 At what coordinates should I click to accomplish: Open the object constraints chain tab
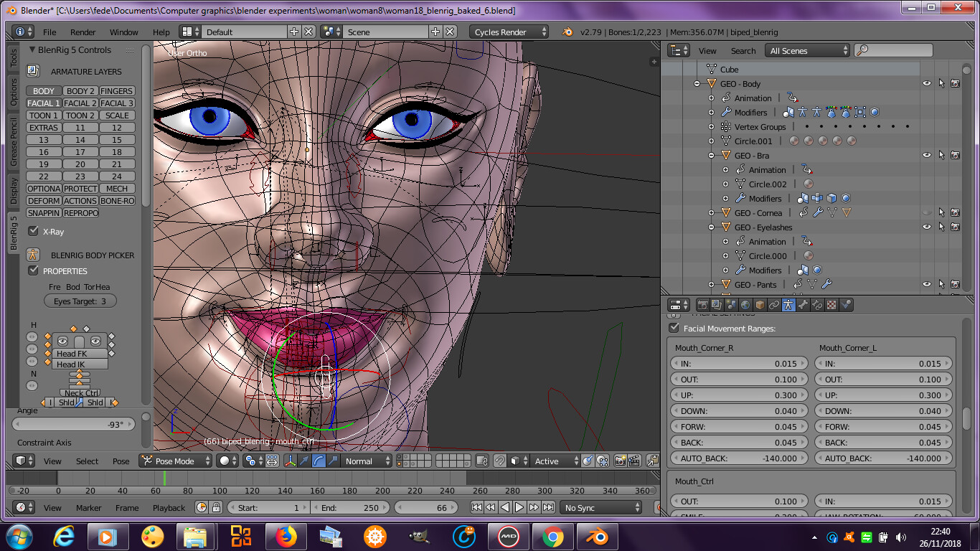click(774, 305)
